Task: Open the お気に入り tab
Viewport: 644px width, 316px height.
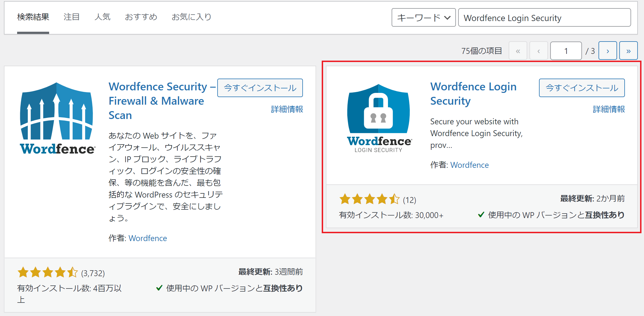Action: pyautogui.click(x=191, y=17)
